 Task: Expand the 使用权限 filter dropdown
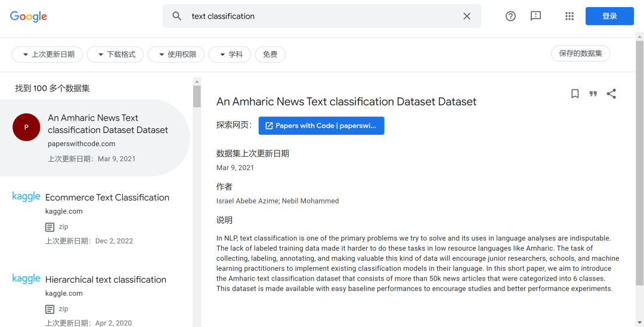click(x=176, y=54)
